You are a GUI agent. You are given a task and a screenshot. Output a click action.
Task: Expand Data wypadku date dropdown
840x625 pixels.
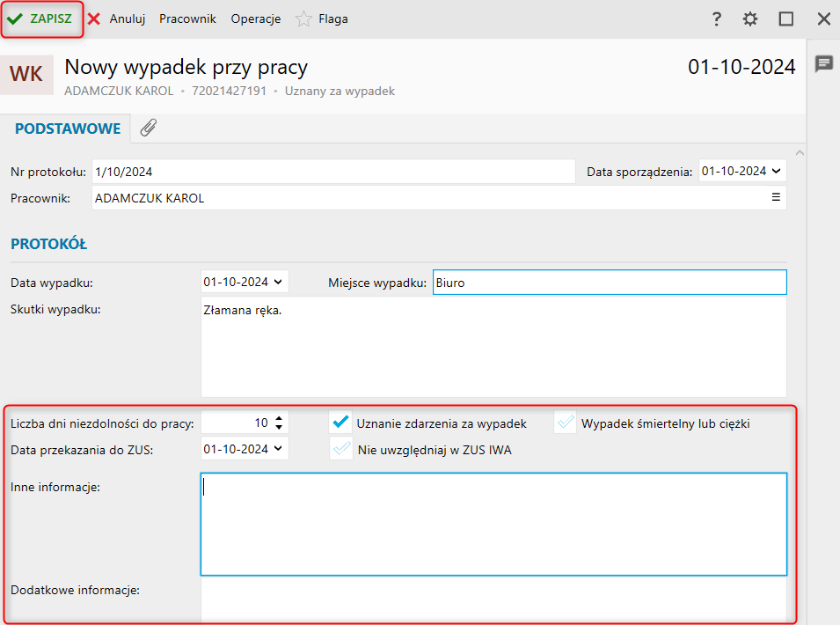[278, 282]
